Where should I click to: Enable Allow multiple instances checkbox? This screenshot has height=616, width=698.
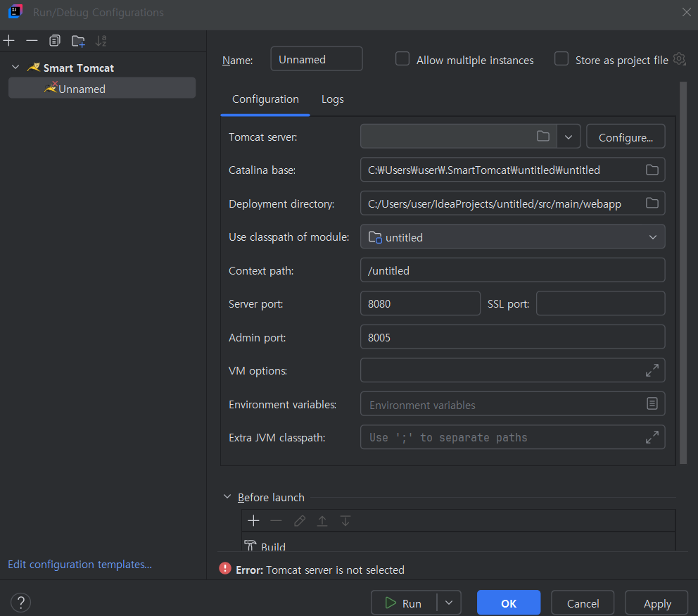click(x=402, y=59)
